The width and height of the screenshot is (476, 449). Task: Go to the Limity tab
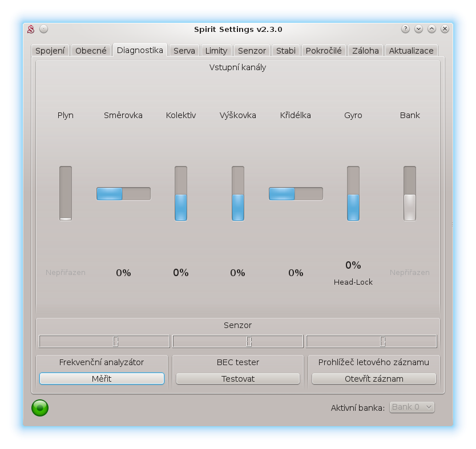pyautogui.click(x=216, y=50)
